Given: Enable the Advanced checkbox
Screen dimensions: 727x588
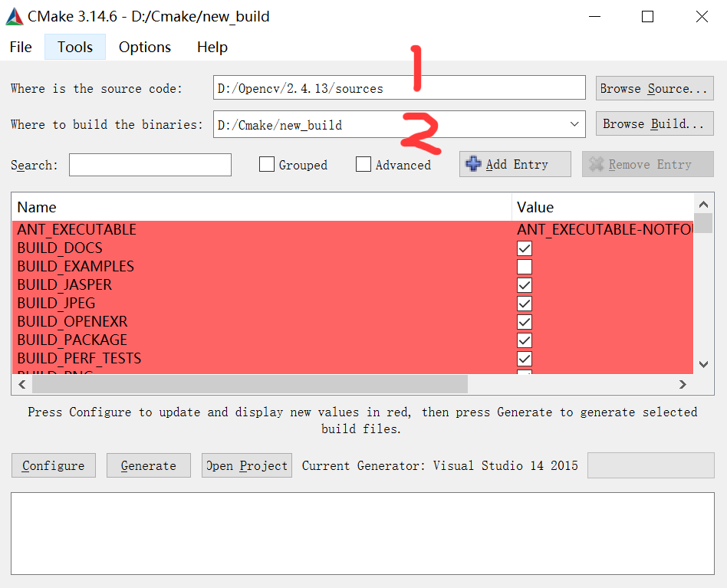Looking at the screenshot, I should [x=363, y=164].
